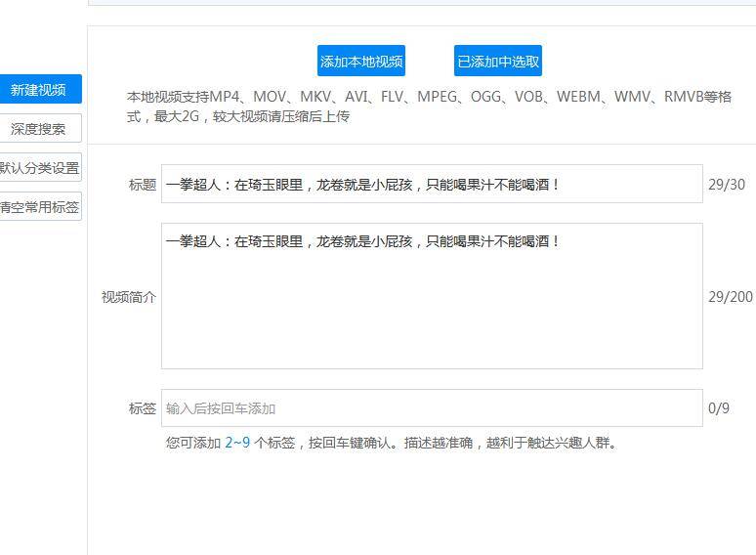Click the supported formats line starting 本地视频支持MP4
The image size is (756, 555).
pos(429,97)
